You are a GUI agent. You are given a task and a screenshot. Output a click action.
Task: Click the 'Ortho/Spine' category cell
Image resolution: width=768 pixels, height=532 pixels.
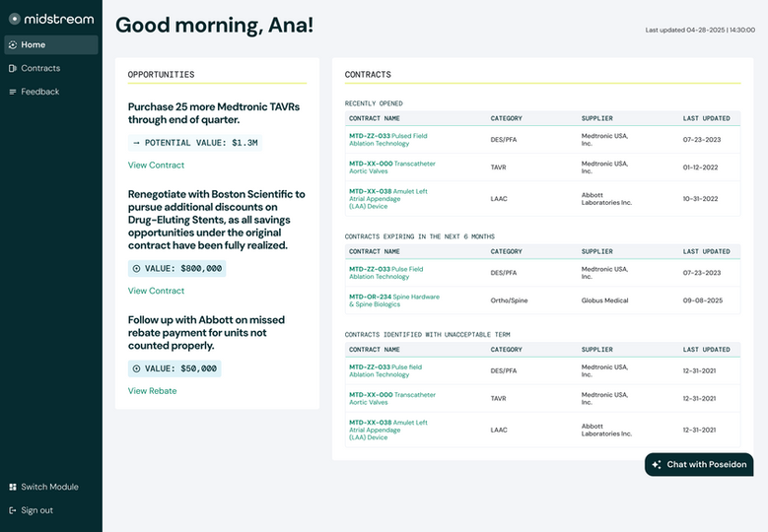click(x=509, y=300)
